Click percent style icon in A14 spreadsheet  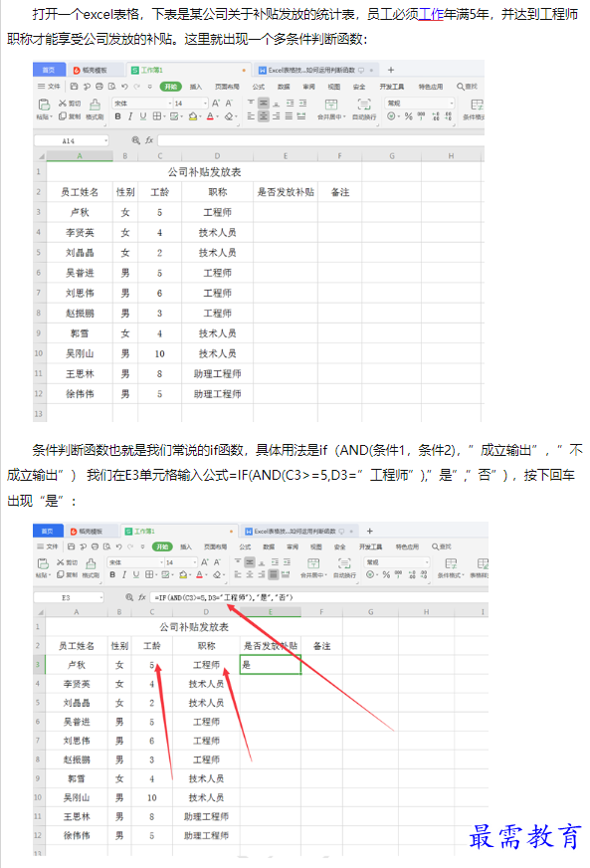point(408,116)
